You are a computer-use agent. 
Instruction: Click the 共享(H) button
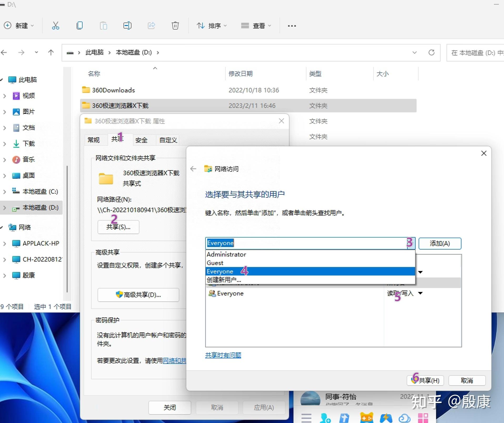425,380
